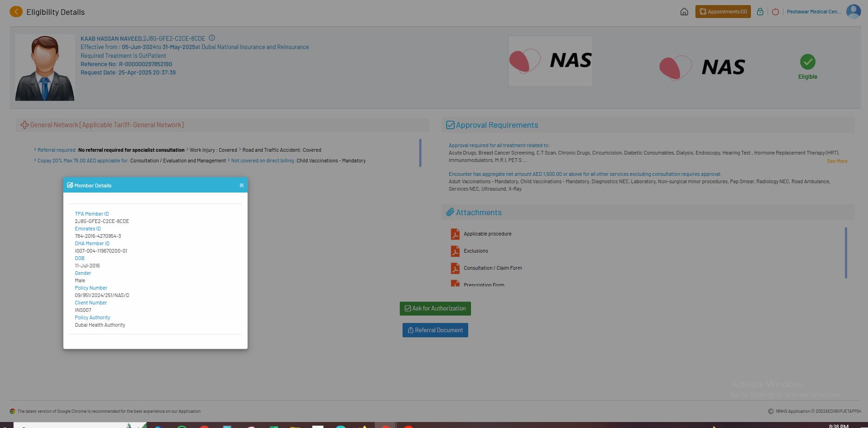Click the green lock icon

[760, 12]
